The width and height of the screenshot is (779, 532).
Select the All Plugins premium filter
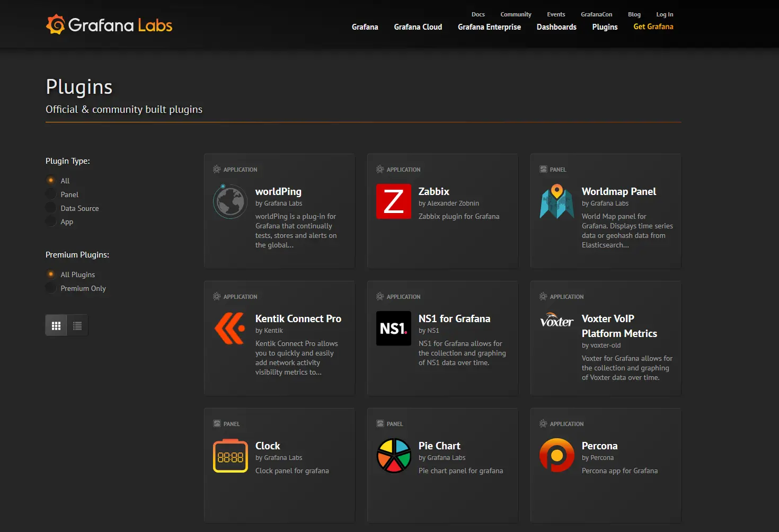pyautogui.click(x=51, y=274)
